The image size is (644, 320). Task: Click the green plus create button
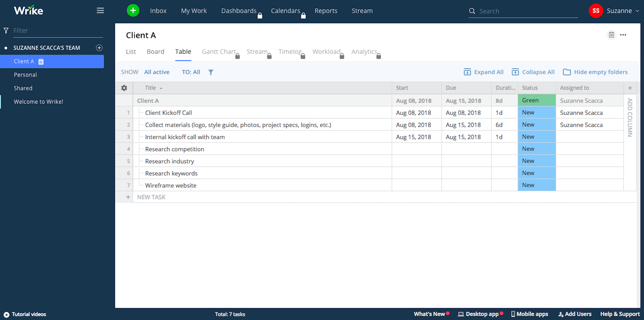(133, 10)
